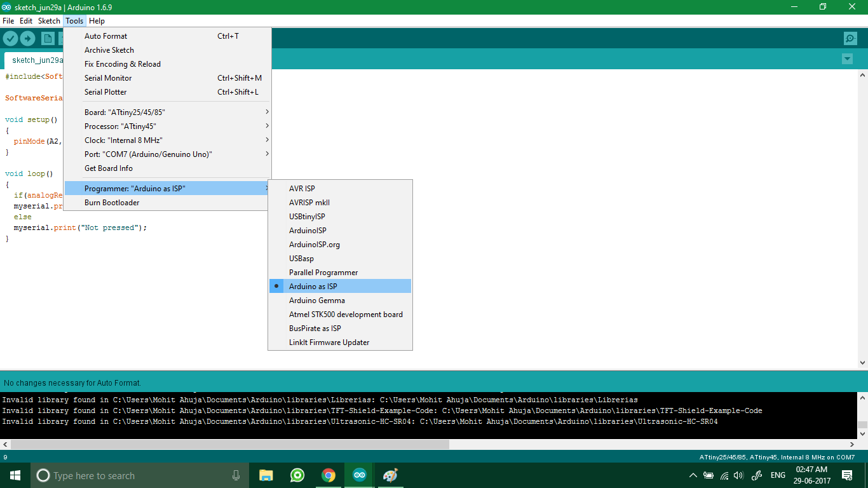Open the Help menu

tap(97, 21)
